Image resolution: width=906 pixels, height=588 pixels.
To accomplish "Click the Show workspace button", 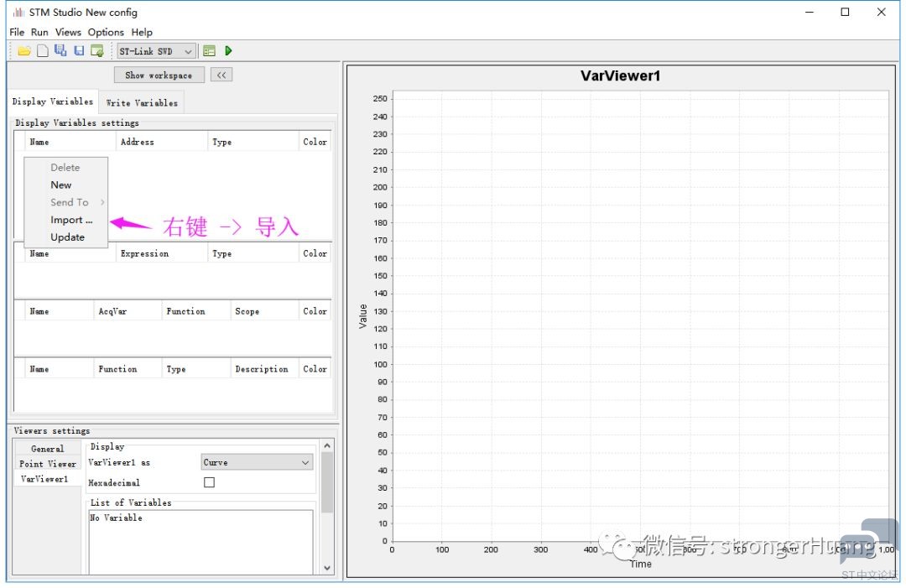I will tap(159, 75).
